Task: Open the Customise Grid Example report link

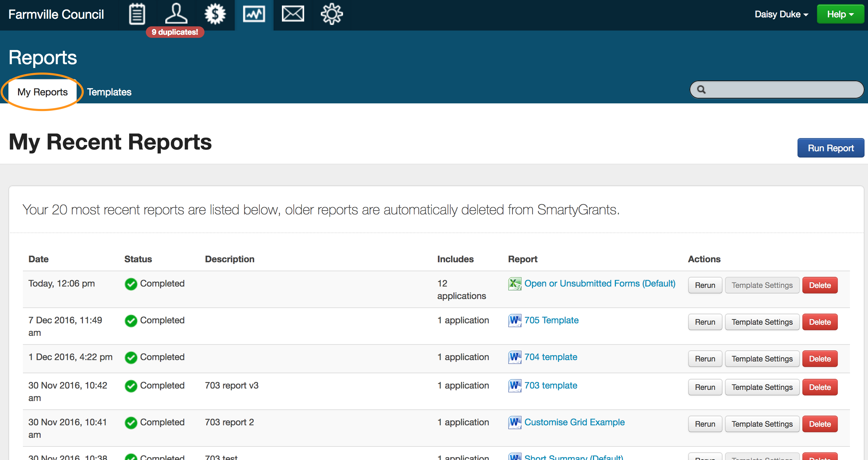Action: (x=574, y=422)
